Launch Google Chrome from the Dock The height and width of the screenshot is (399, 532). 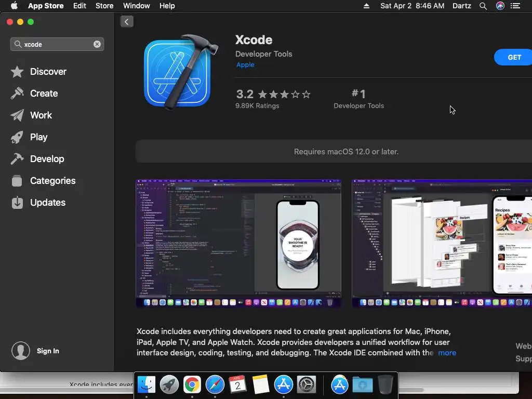(x=192, y=385)
